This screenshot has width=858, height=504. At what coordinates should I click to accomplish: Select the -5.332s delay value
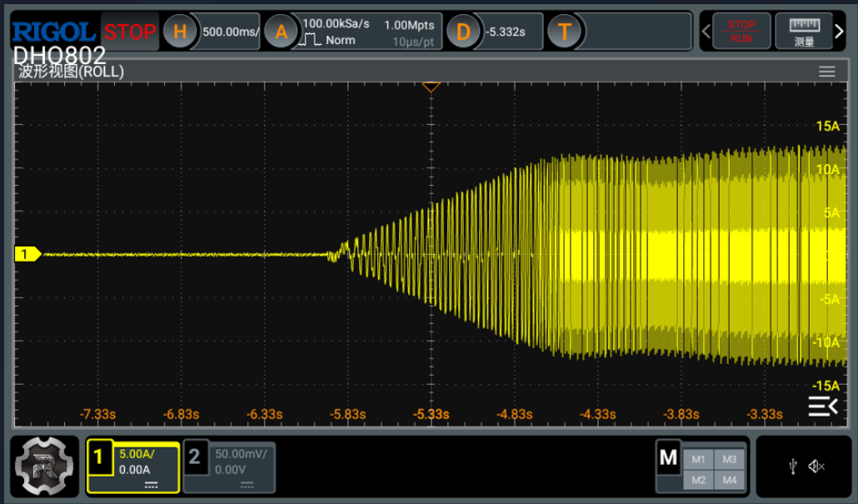pos(506,32)
